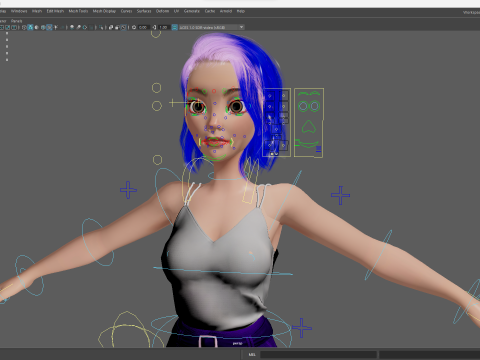Toggle Wireframe on Shaded icon
The width and height of the screenshot is (480, 360).
click(x=43, y=27)
